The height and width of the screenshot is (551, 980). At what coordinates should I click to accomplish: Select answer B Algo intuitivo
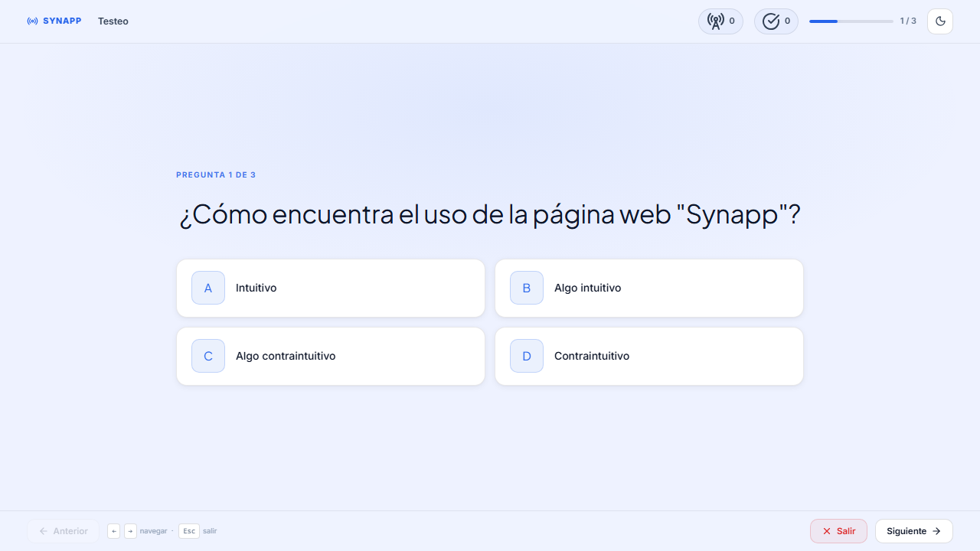coord(649,288)
